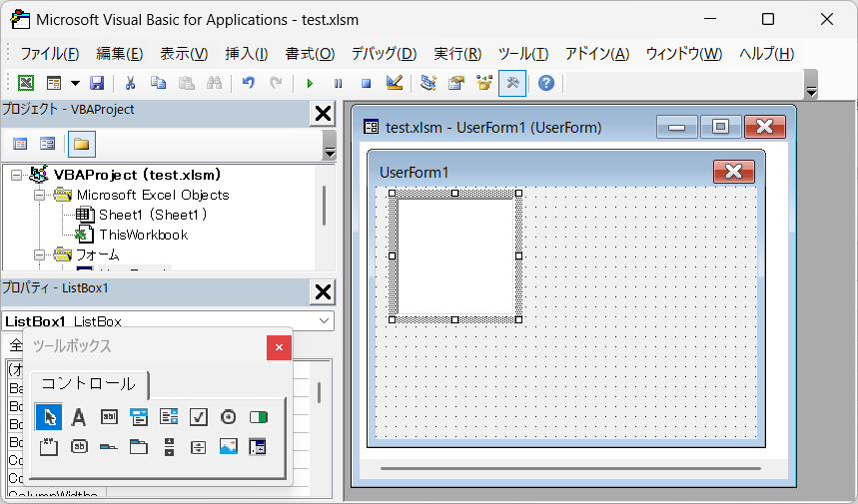Open the Insert UserForm dropdown arrow
This screenshot has height=504, width=858.
click(x=75, y=83)
